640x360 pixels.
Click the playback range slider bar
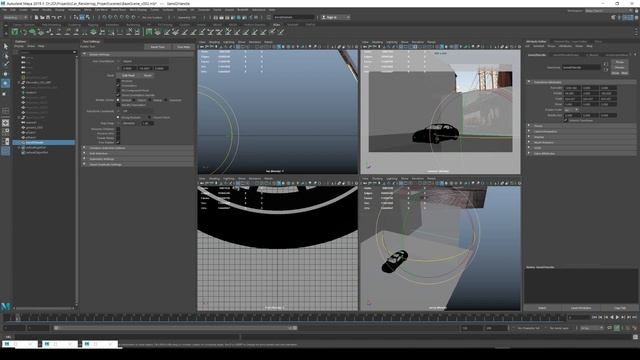[x=176, y=328]
